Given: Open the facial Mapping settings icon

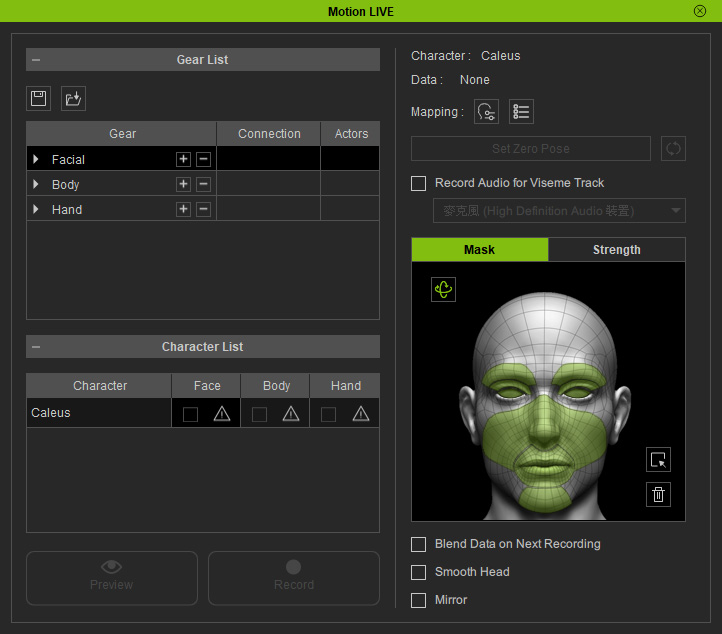Looking at the screenshot, I should [x=486, y=111].
